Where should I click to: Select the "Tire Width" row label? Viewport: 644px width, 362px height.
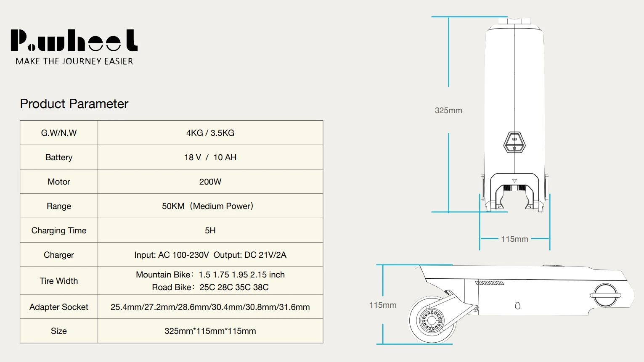click(59, 281)
